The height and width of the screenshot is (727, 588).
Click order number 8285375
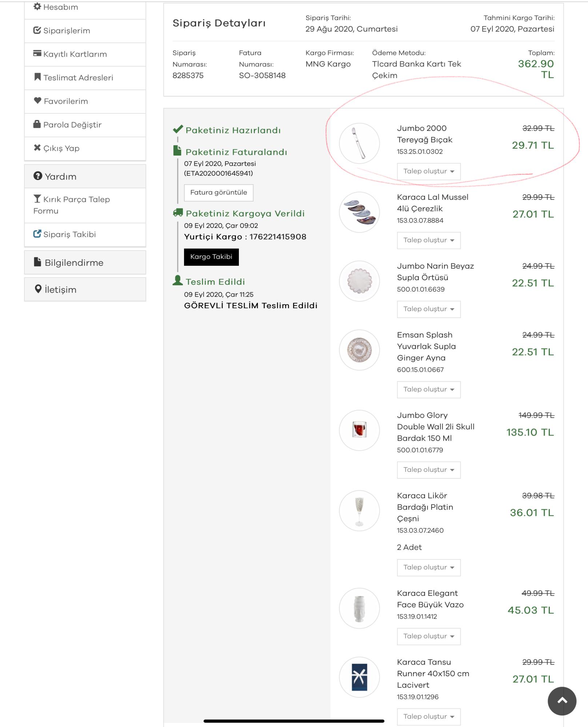[x=188, y=76]
